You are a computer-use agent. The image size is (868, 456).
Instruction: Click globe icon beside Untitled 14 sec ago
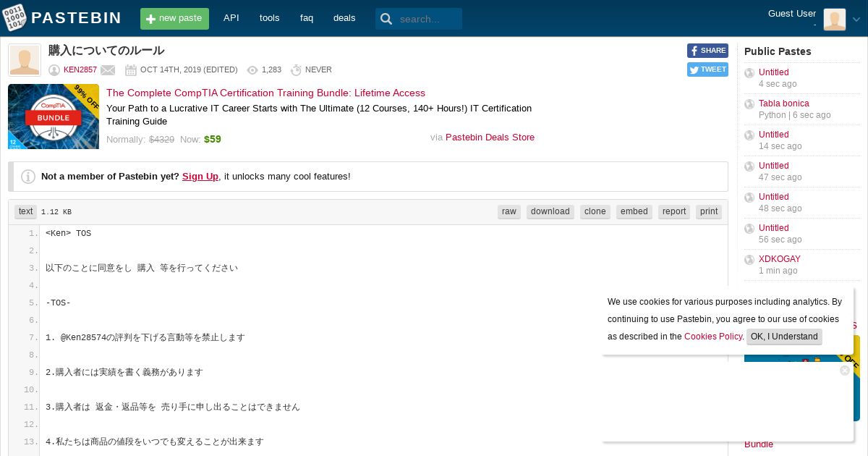coord(749,135)
